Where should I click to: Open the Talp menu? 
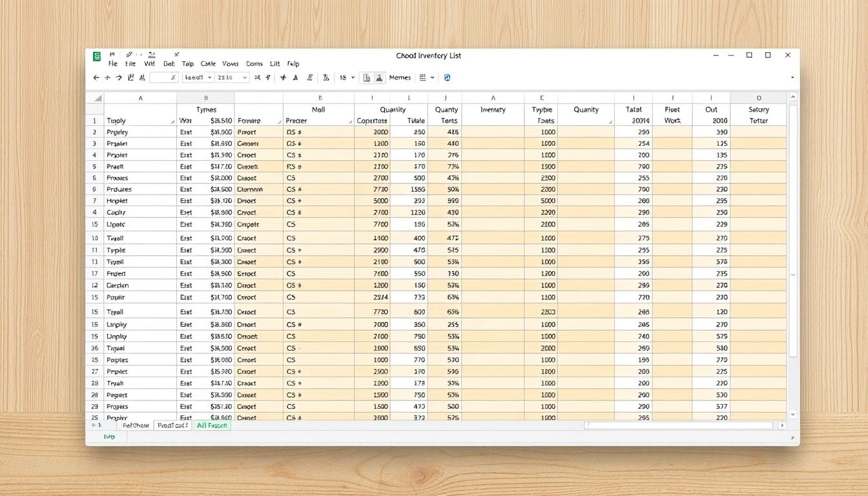tap(188, 64)
